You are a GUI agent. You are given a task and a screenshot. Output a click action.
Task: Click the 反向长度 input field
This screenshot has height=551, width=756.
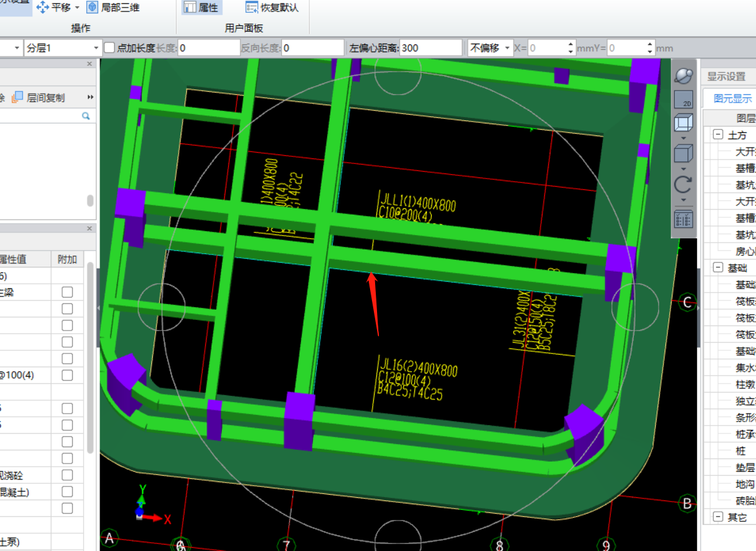(x=312, y=47)
